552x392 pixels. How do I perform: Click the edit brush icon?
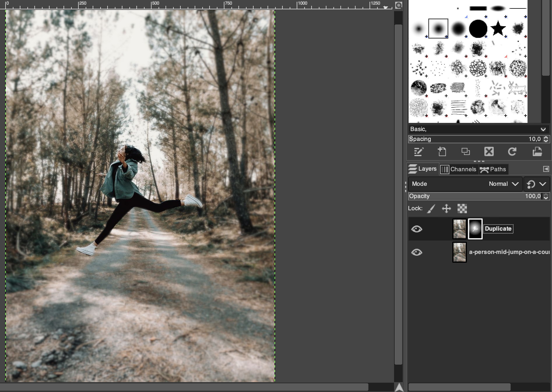(x=419, y=152)
